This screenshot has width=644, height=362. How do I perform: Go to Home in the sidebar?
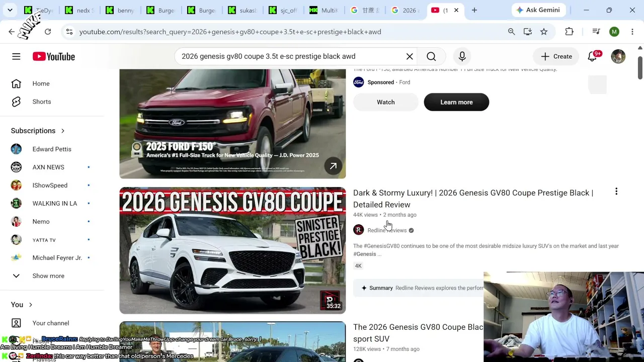coord(52,83)
